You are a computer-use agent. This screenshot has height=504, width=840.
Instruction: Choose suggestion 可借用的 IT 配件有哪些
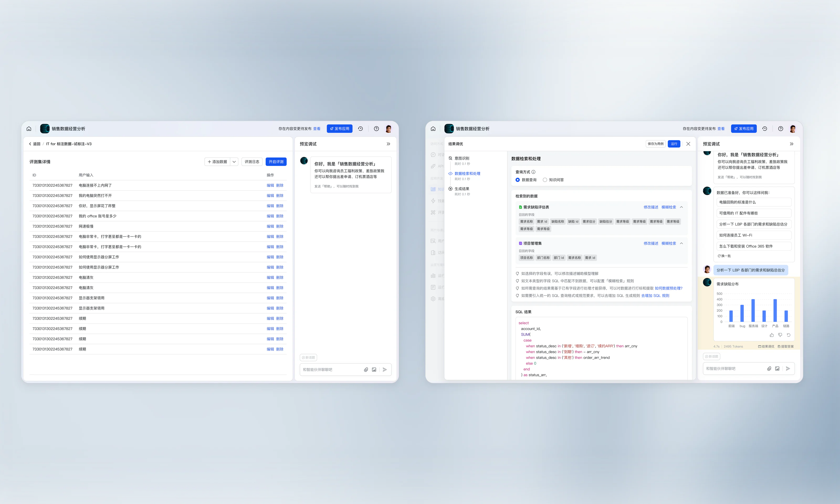click(x=754, y=213)
